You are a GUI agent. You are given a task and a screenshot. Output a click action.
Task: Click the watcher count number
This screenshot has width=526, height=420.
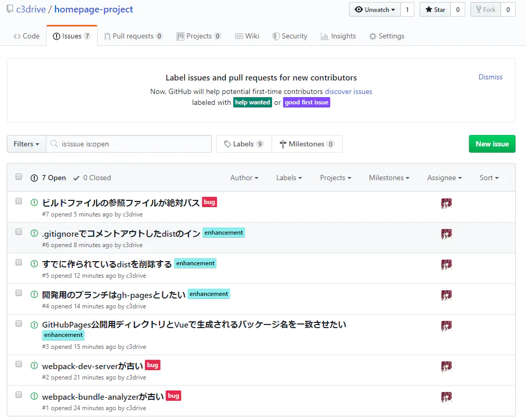tap(407, 9)
